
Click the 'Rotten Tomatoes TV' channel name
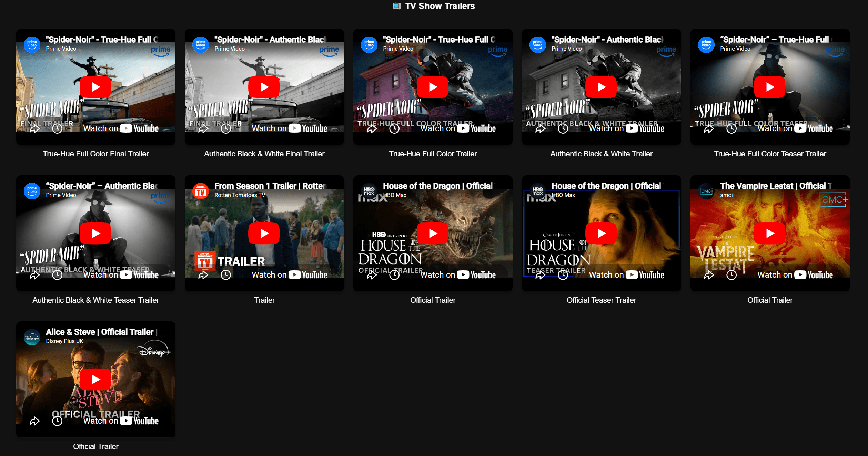(x=240, y=195)
